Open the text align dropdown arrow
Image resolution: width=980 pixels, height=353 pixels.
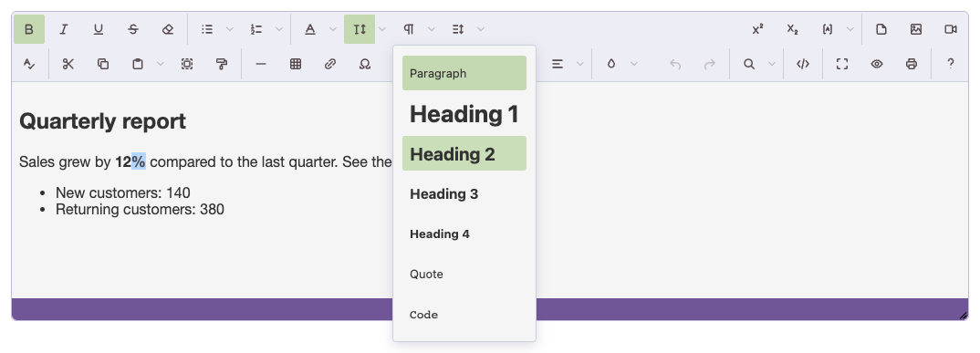pos(580,64)
